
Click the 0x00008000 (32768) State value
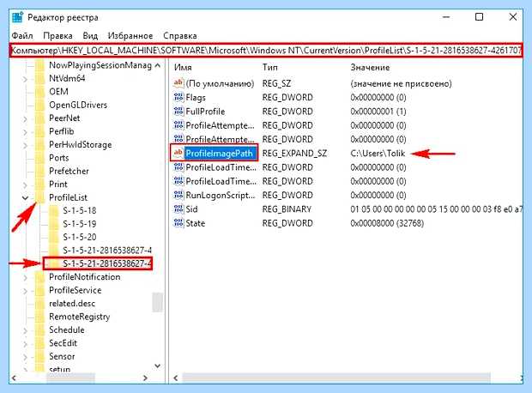pyautogui.click(x=387, y=223)
